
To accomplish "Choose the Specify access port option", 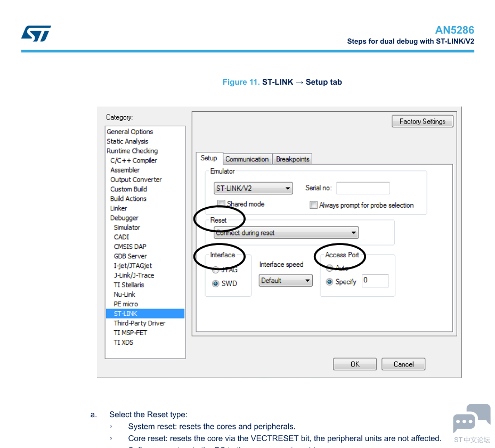I will tap(329, 282).
